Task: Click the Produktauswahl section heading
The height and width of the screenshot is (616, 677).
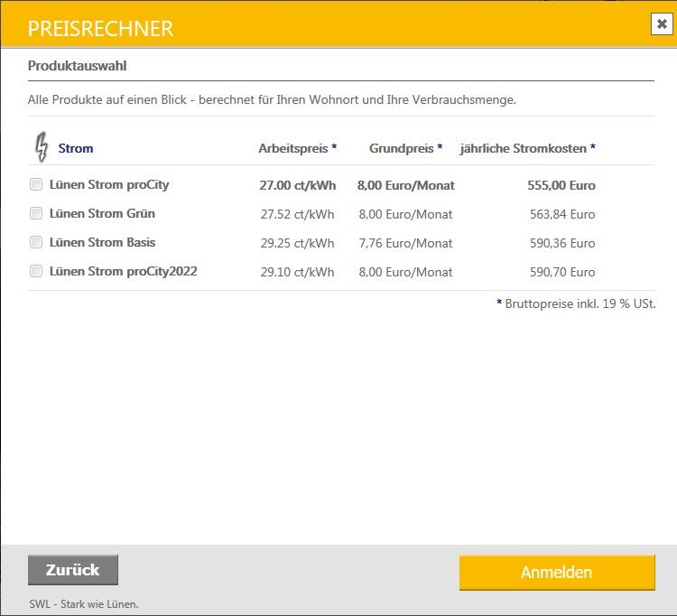Action: click(78, 66)
